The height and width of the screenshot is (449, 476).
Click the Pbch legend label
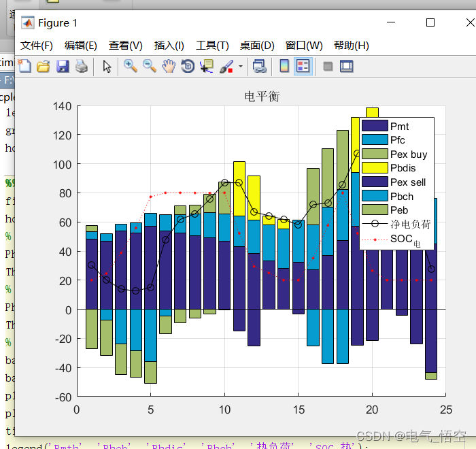pos(402,196)
